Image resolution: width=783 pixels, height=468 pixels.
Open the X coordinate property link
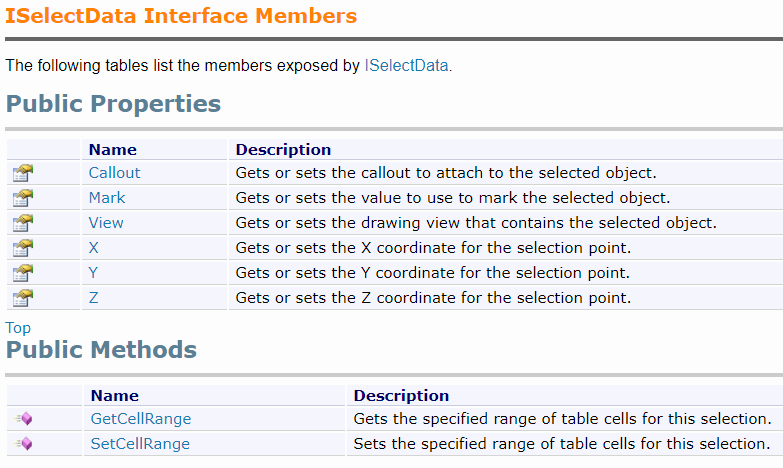93,248
